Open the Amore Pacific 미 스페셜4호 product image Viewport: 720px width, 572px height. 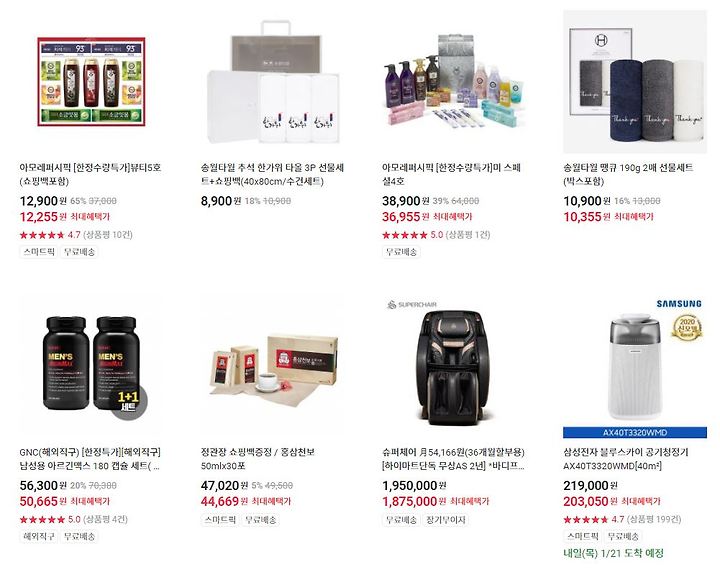click(x=454, y=80)
